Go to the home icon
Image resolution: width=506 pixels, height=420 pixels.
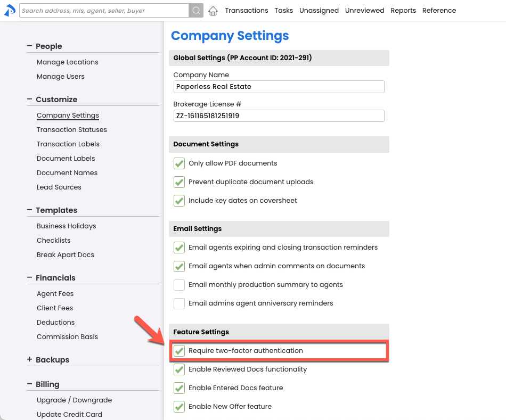click(x=213, y=11)
